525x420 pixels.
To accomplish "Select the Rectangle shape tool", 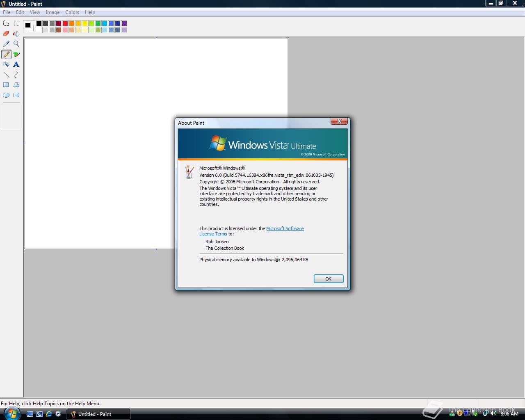I will tap(6, 85).
